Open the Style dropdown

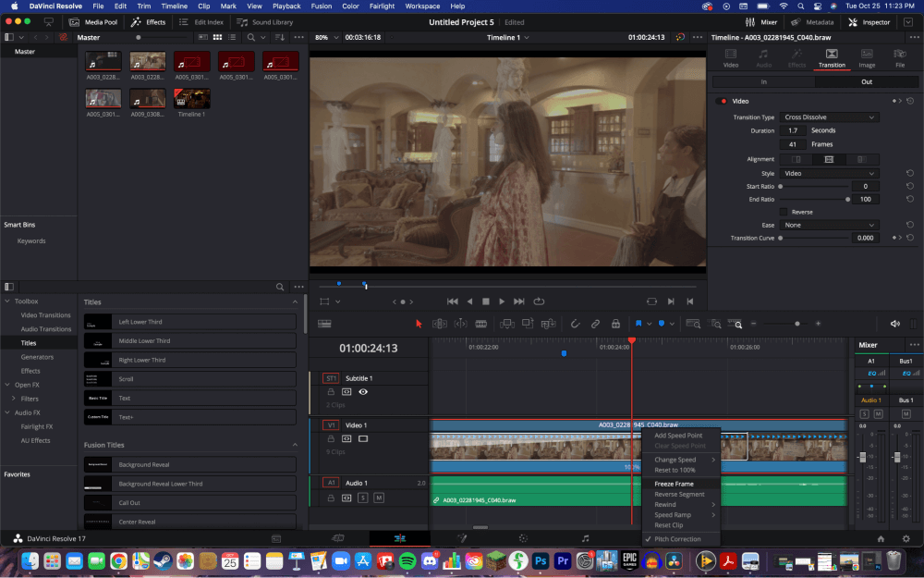pyautogui.click(x=829, y=174)
